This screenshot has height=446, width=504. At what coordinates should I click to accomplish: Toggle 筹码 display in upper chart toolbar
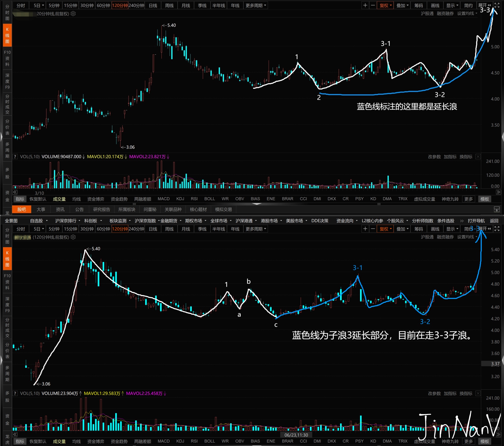pos(418,5)
